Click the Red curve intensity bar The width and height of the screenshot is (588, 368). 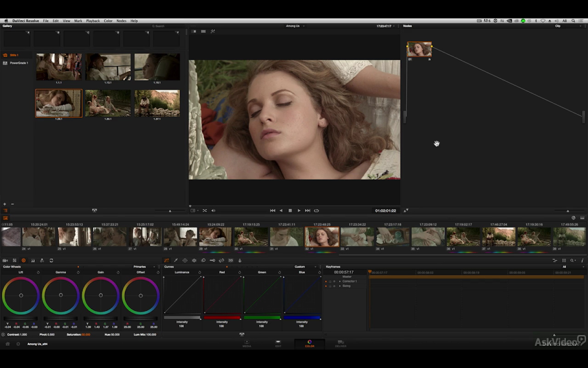click(222, 317)
